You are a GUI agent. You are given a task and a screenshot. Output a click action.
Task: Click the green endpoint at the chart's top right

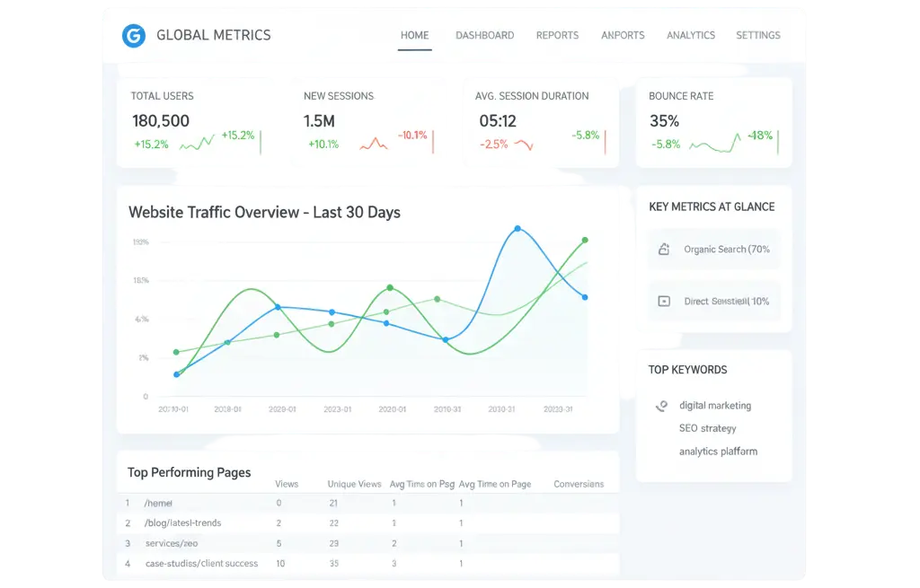[x=585, y=241]
